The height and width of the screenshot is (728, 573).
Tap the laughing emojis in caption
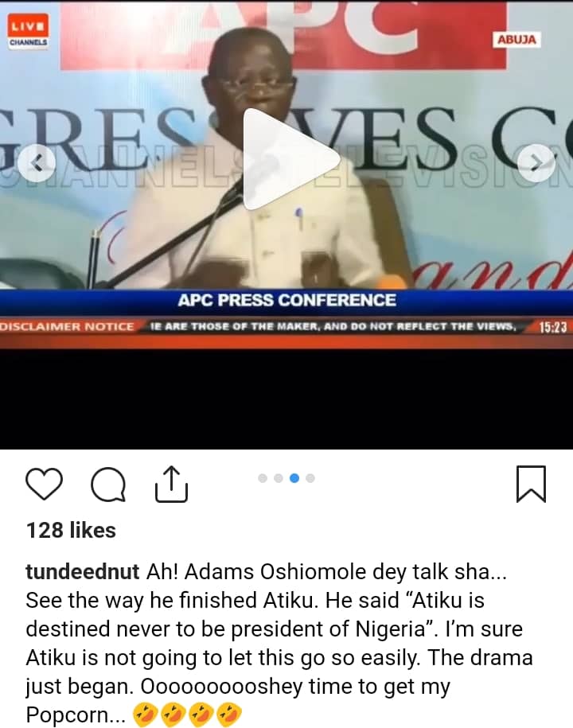click(x=188, y=714)
